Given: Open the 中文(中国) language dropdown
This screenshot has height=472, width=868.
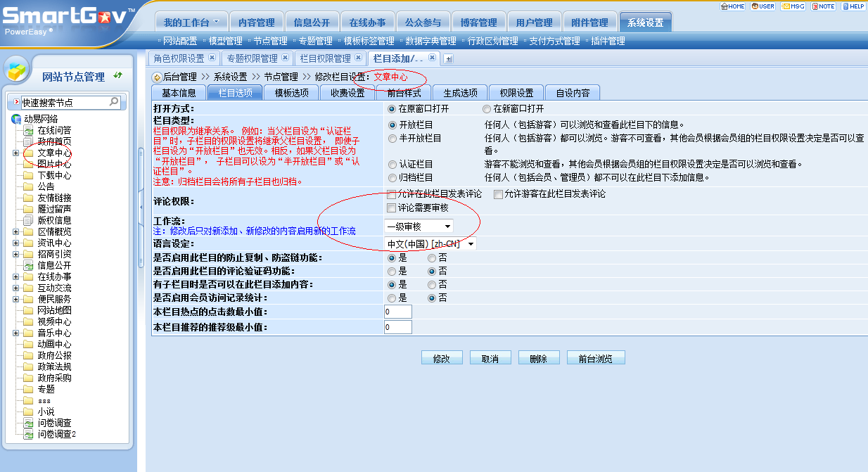Looking at the screenshot, I should [x=430, y=244].
